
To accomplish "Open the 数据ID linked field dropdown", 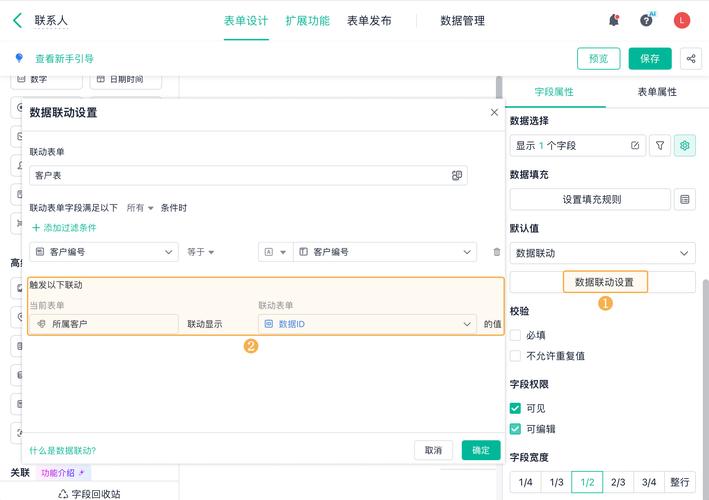I will (367, 324).
